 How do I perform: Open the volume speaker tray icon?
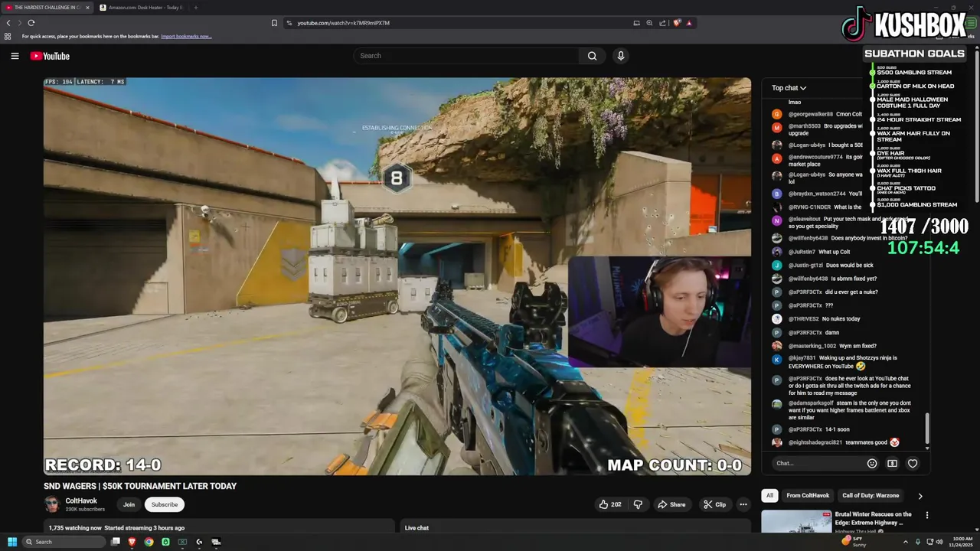click(x=939, y=542)
